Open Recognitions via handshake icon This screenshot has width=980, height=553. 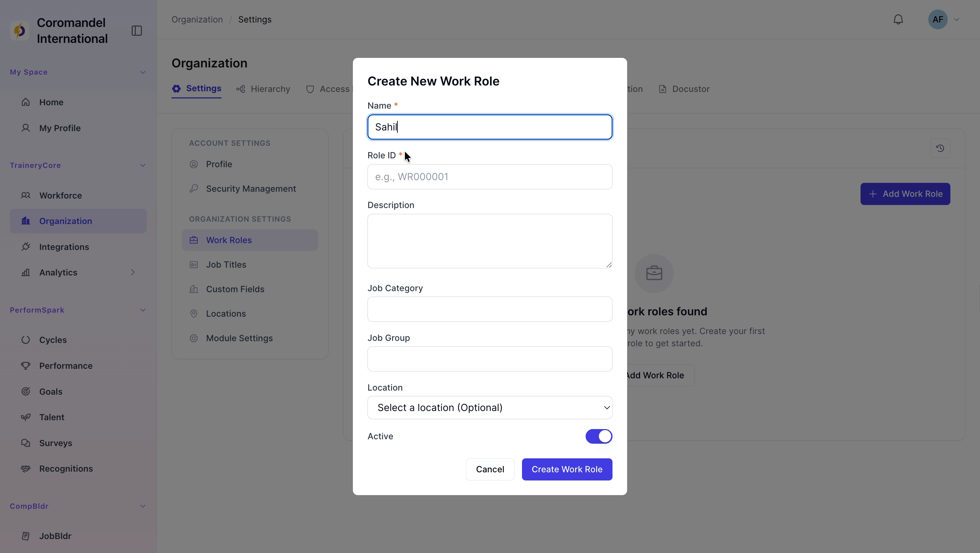pyautogui.click(x=26, y=469)
